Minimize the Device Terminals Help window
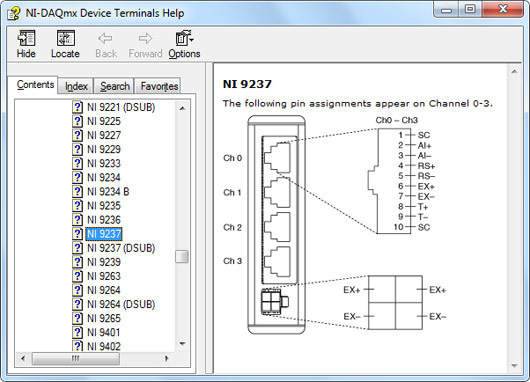The width and height of the screenshot is (530, 382). coord(446,10)
